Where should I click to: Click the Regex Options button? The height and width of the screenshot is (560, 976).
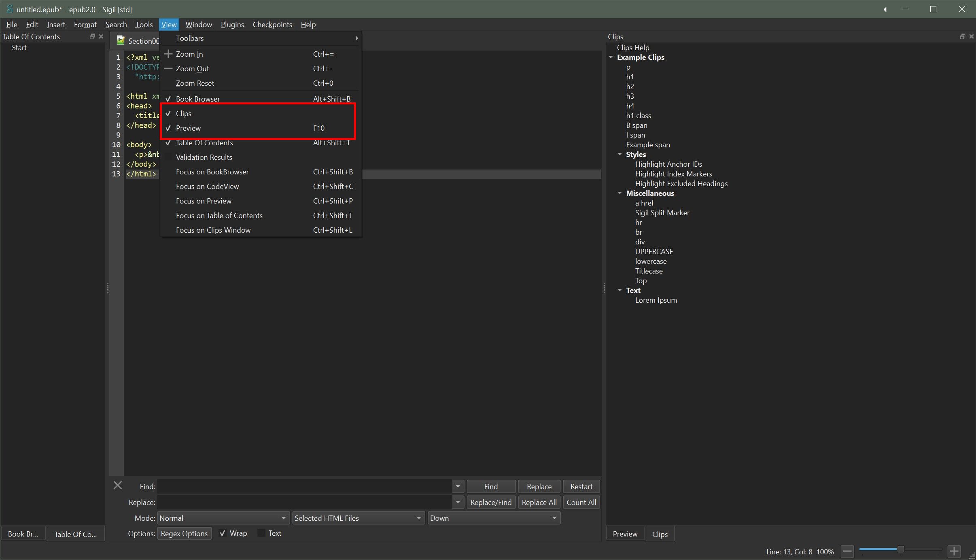pyautogui.click(x=184, y=533)
